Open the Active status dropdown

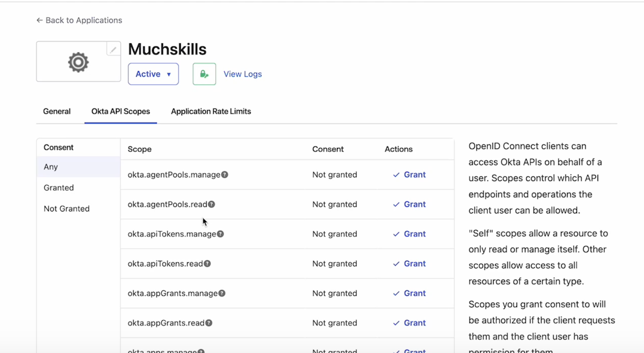153,74
